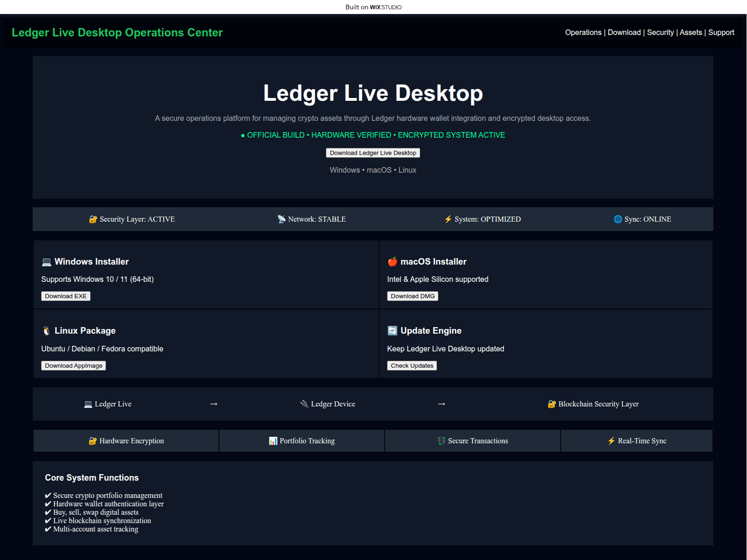747x560 pixels.
Task: Click the Download DMG button
Action: pos(413,296)
